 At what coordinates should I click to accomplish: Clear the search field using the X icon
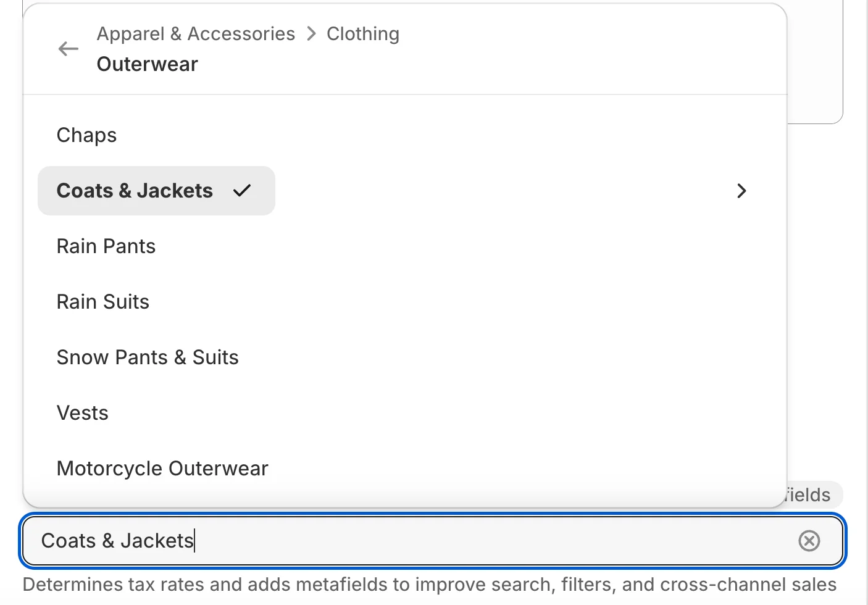809,541
